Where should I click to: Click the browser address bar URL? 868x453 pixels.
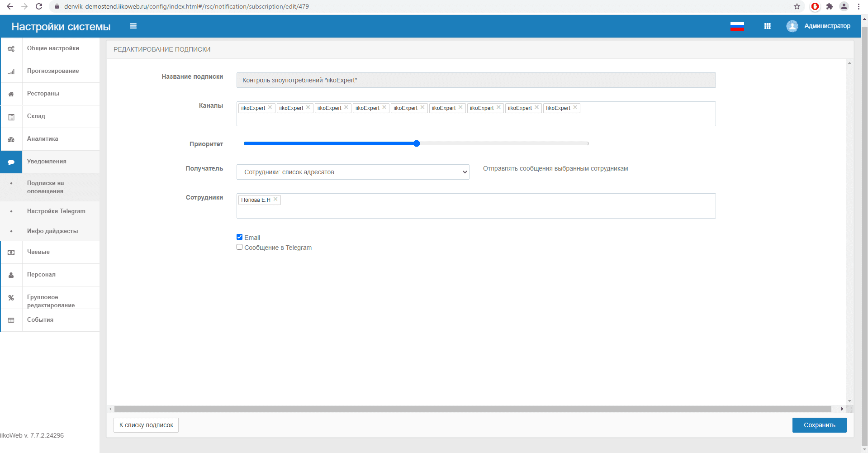(x=186, y=6)
